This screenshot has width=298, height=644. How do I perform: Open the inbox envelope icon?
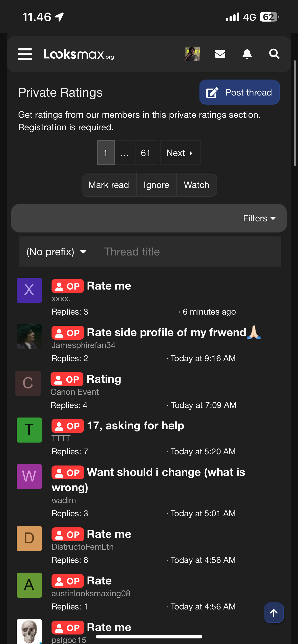click(x=220, y=54)
